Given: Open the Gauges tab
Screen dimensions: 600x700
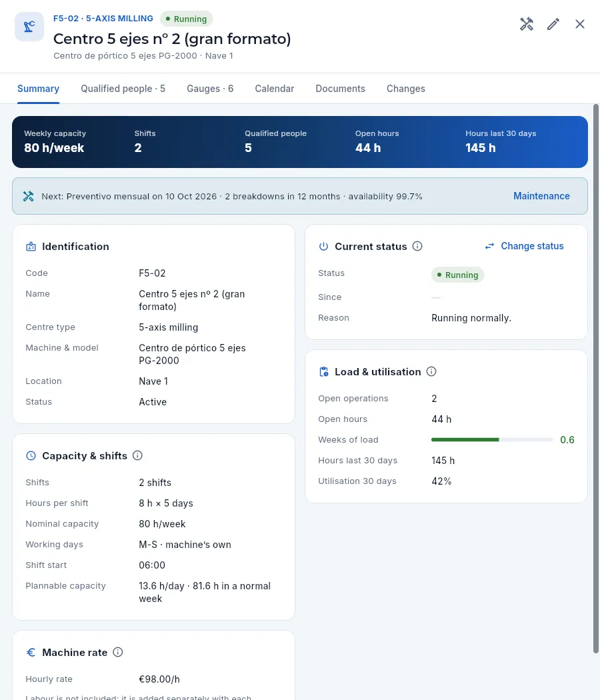Looking at the screenshot, I should tap(210, 89).
